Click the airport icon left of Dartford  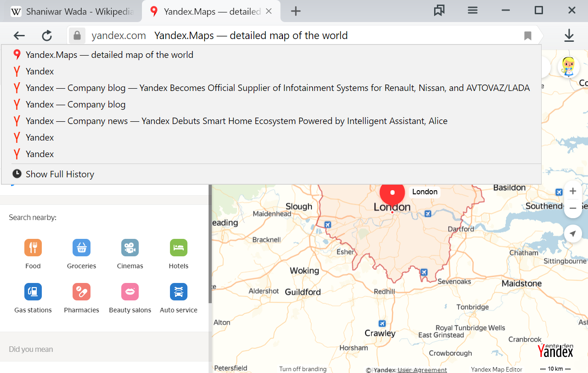[x=428, y=214]
